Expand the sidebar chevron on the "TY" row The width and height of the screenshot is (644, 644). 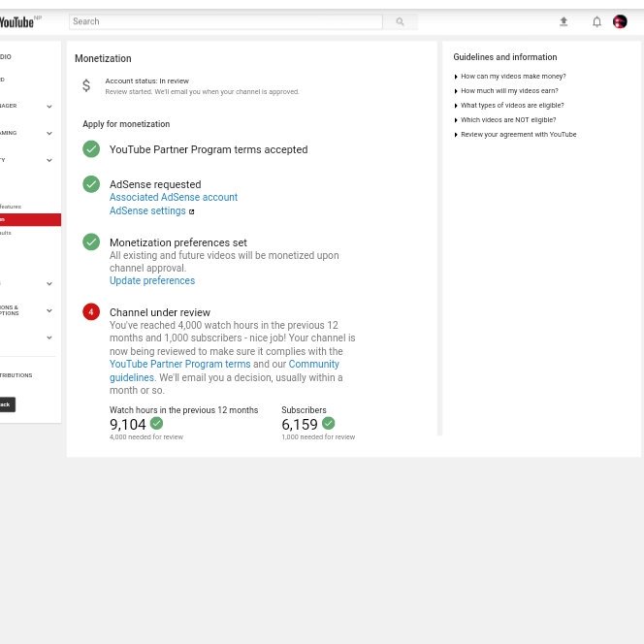click(49, 160)
